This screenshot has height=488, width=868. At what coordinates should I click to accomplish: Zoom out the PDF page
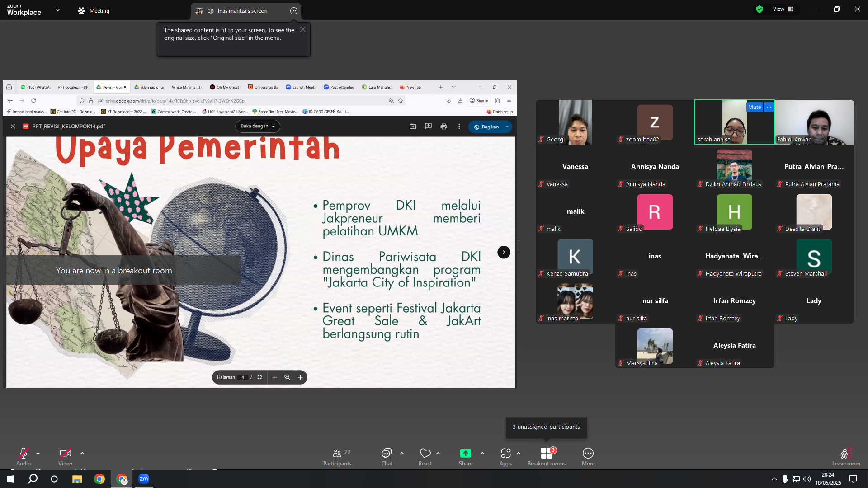pos(274,377)
